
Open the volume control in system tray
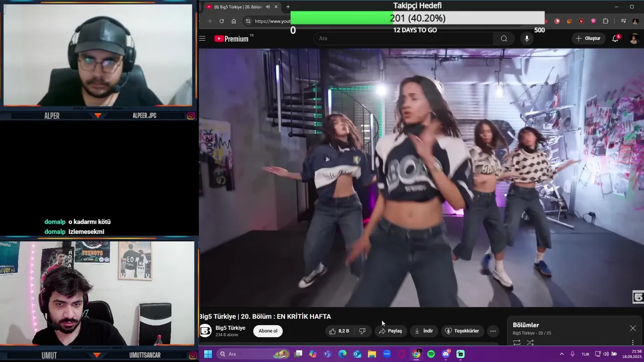(x=606, y=354)
